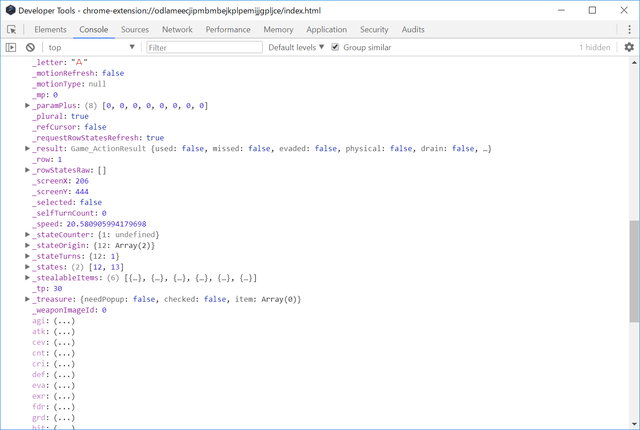This screenshot has width=640, height=430.
Task: Minimize the Developer Tools window
Action: 562,10
